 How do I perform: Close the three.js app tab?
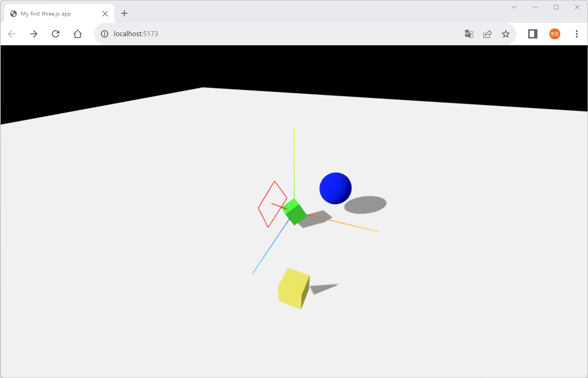pyautogui.click(x=105, y=14)
